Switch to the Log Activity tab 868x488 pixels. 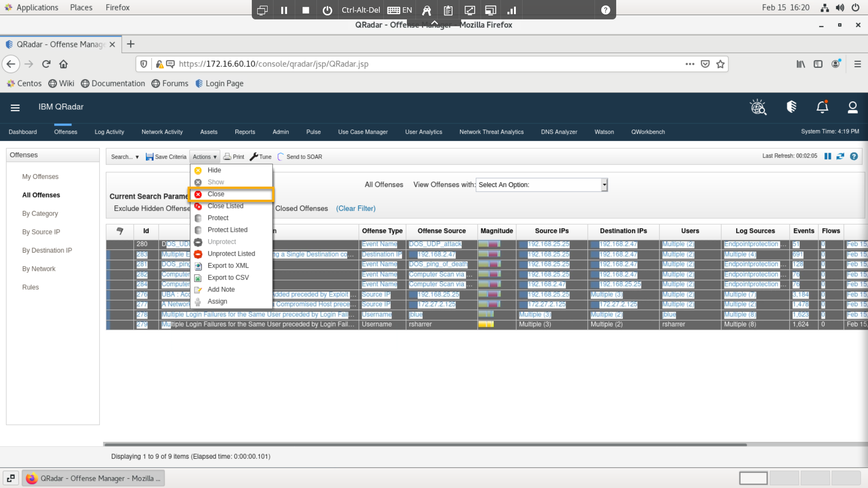109,132
